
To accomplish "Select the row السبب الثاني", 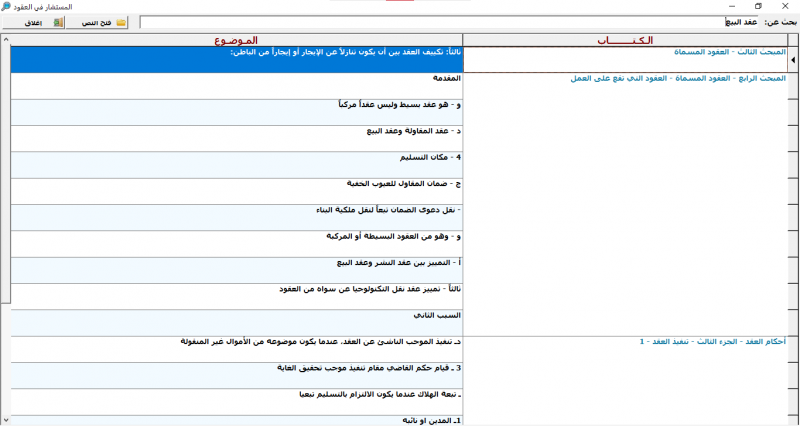I will pyautogui.click(x=237, y=323).
